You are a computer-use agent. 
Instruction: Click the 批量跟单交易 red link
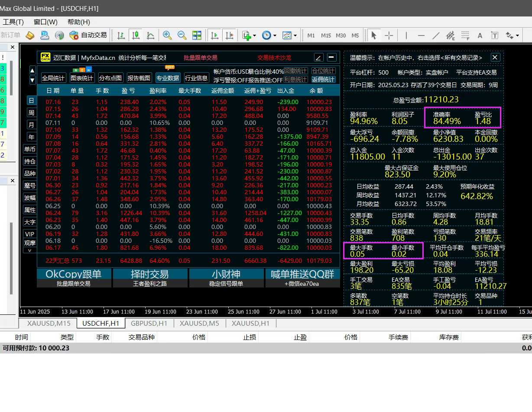[201, 58]
